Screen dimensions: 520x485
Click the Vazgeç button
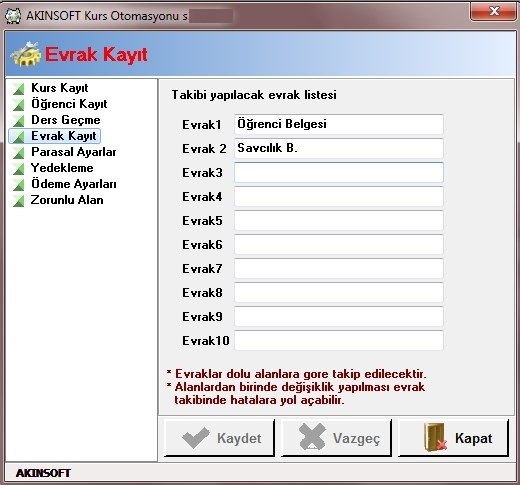tap(337, 438)
